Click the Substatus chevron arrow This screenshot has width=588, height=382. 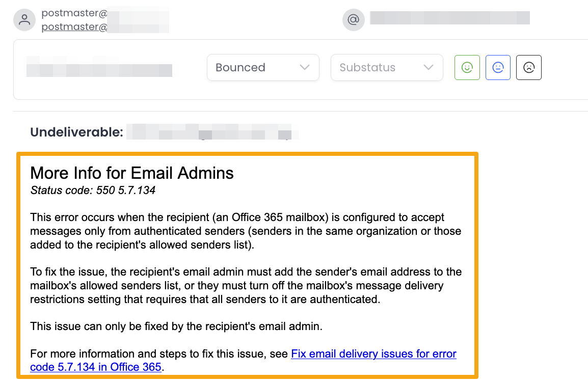point(429,67)
